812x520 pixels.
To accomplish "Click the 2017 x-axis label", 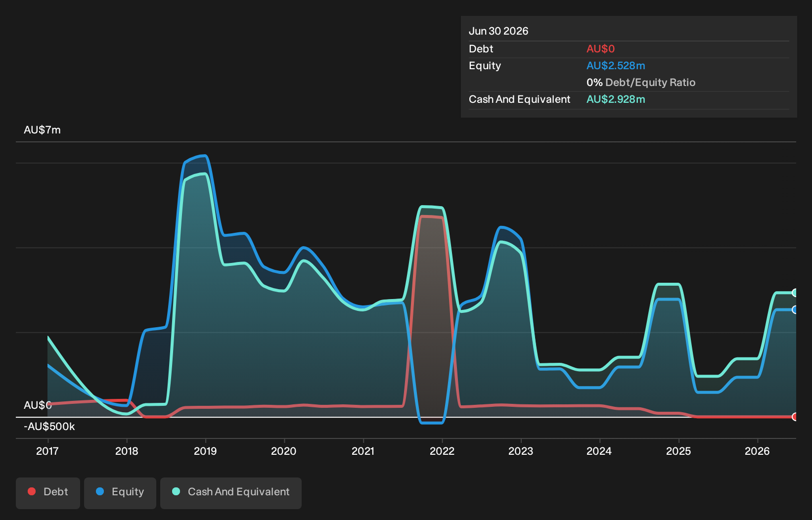I will tap(47, 451).
